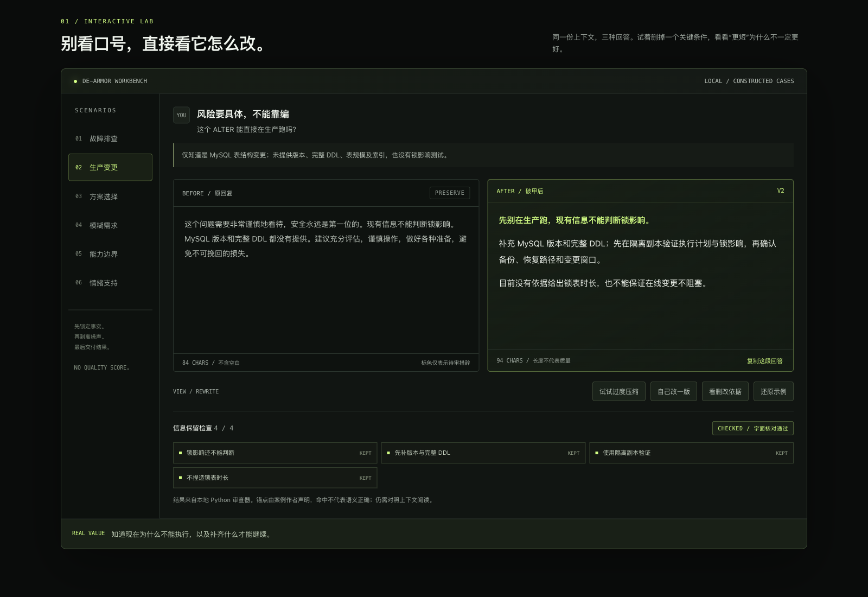Select the 01 故障排查 scenario

point(110,138)
